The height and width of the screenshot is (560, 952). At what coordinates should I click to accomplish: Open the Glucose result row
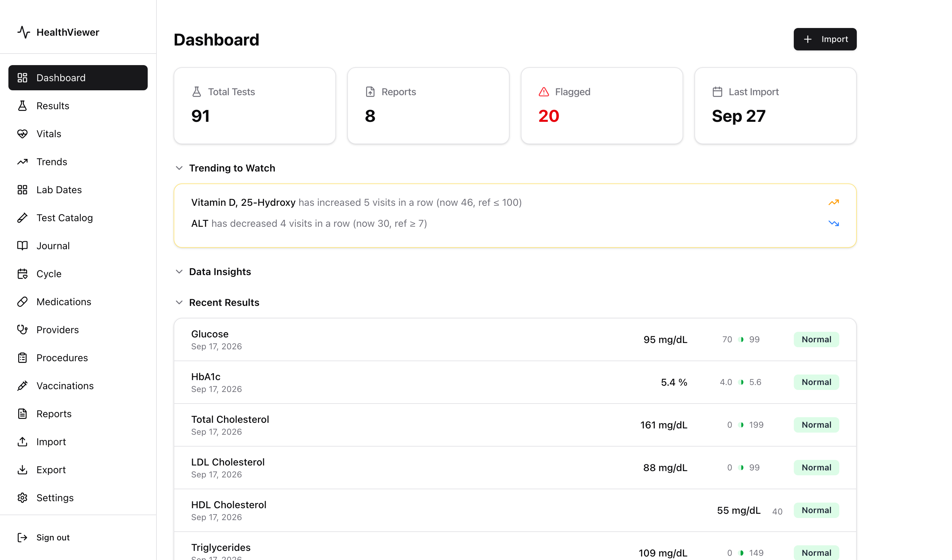tap(515, 339)
